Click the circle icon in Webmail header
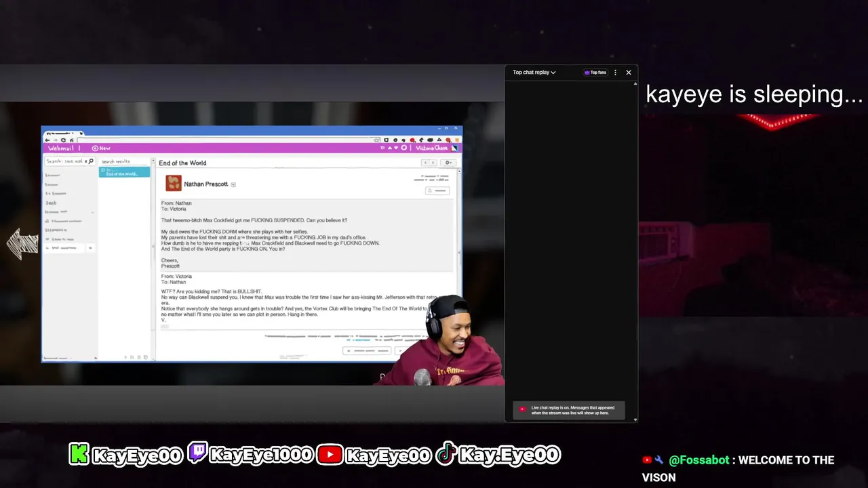The width and height of the screenshot is (868, 488). 404,148
